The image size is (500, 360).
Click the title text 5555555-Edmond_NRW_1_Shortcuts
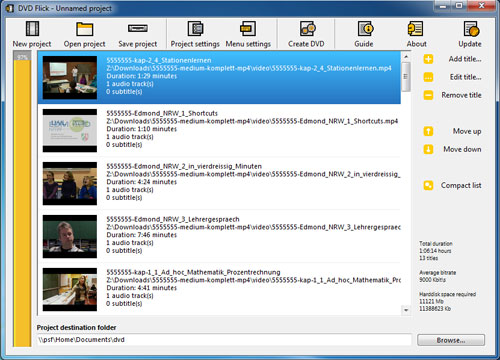tap(162, 113)
